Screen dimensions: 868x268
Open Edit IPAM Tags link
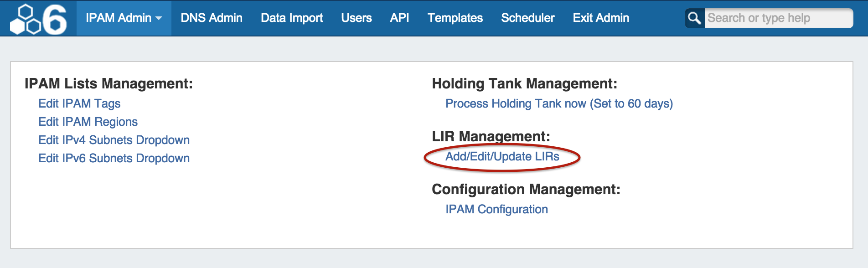pos(79,103)
